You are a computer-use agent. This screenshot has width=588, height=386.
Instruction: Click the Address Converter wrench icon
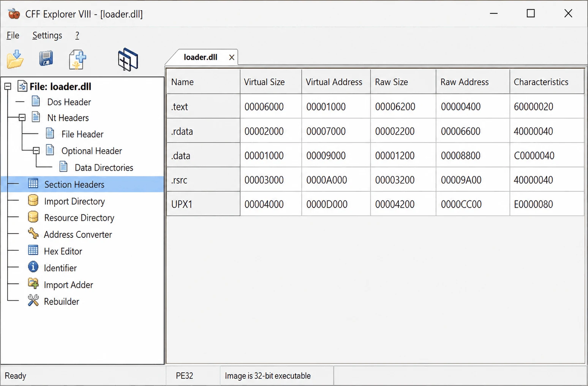(33, 233)
